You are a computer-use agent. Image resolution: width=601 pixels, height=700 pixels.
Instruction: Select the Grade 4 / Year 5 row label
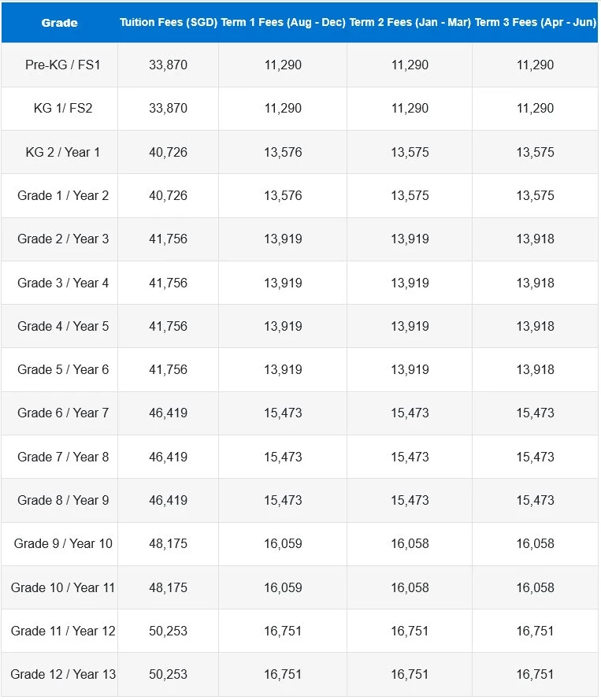point(63,326)
